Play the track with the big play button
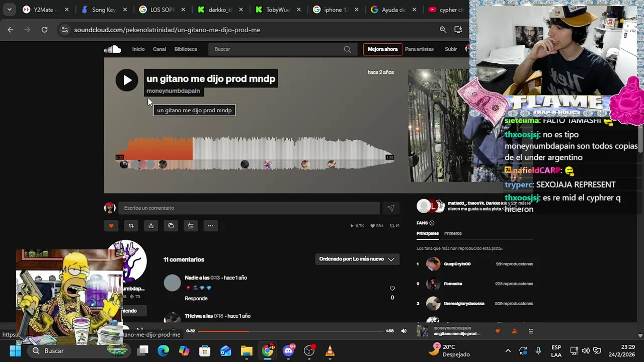The image size is (644, 362). pyautogui.click(x=127, y=80)
